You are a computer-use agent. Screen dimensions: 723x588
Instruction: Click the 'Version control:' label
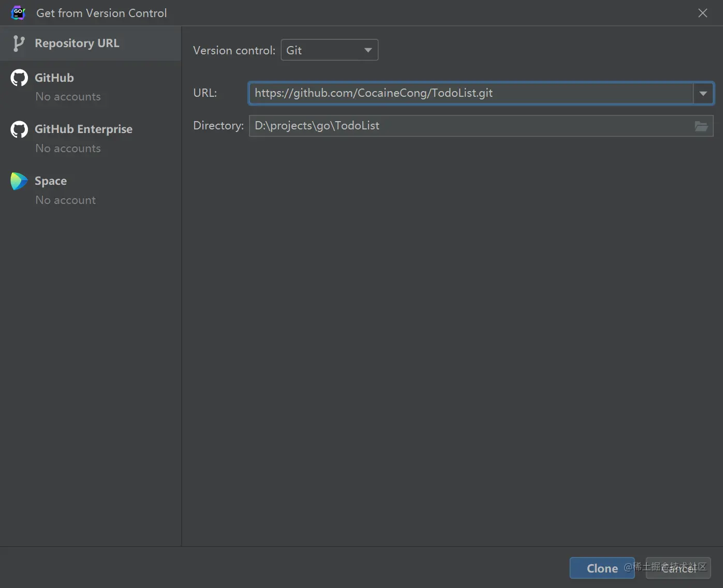point(234,51)
